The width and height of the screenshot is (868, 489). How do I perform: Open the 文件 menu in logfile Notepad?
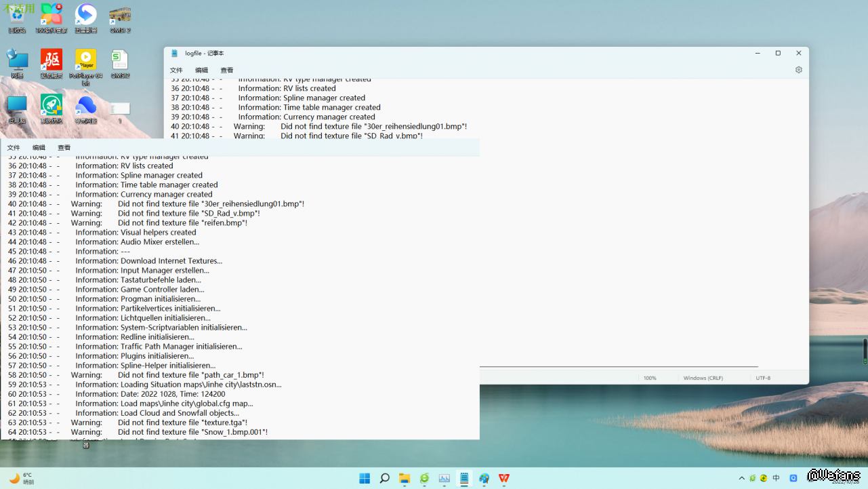click(176, 70)
